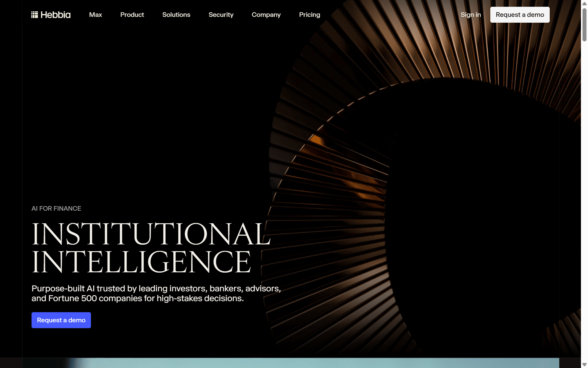Click the 'INSTITUTIONAL' headline word
588x368 pixels.
tap(151, 234)
